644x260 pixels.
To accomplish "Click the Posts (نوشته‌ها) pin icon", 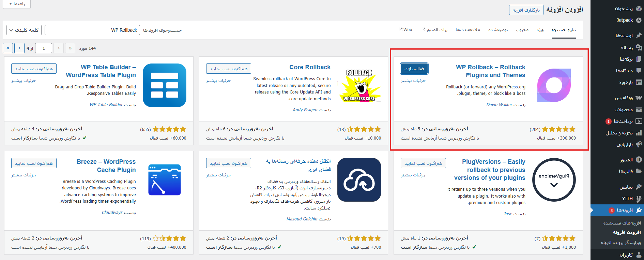I will pos(639,35).
